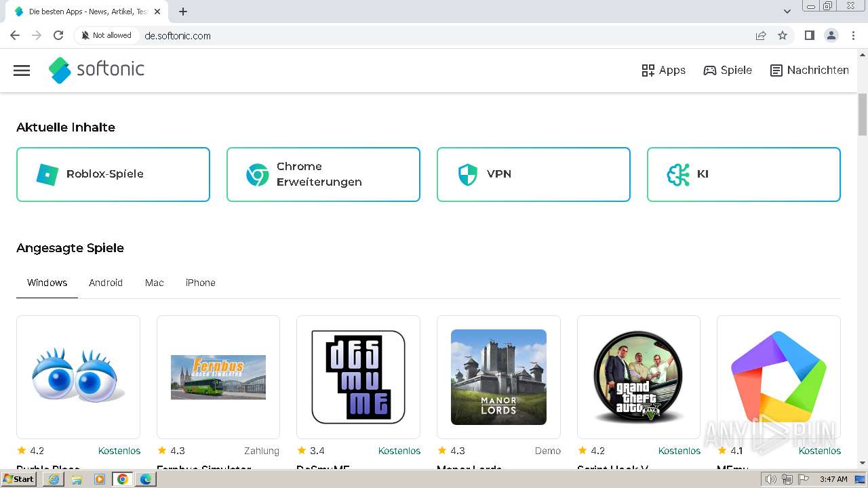Click the volume tray icon
This screenshot has width=868, height=488.
coord(771,479)
